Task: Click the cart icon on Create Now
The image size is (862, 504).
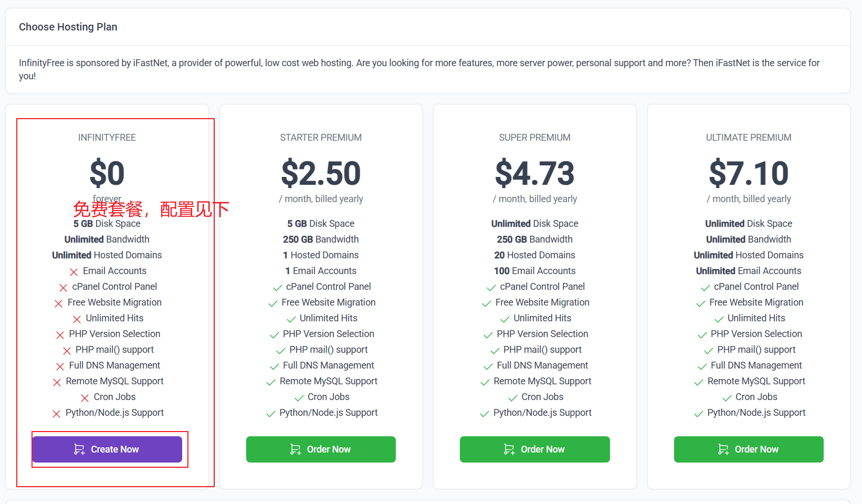Action: [x=79, y=449]
